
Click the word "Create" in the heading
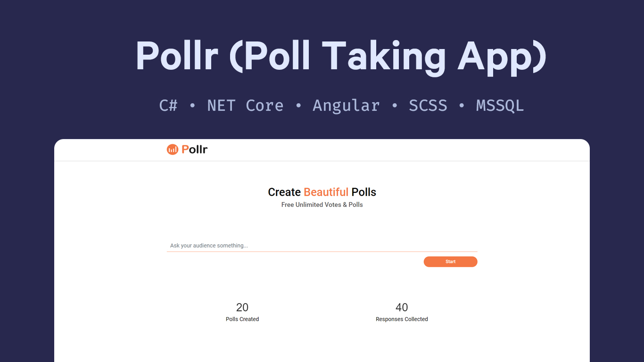(x=284, y=192)
